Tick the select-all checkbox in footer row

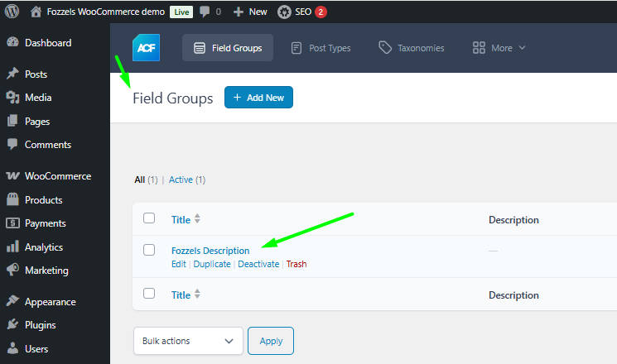(149, 294)
